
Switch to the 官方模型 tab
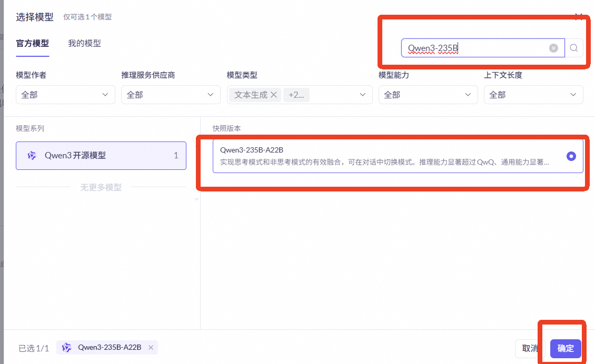(33, 44)
